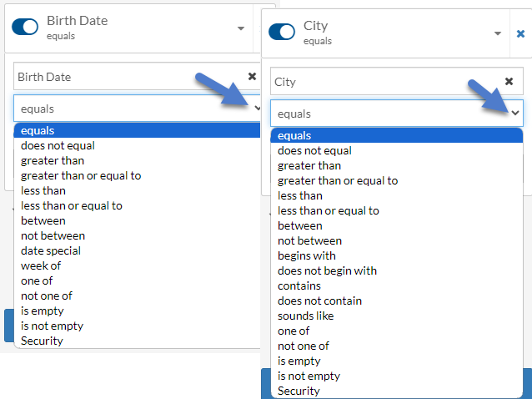Open the City operator dropdown chevron
Screen dimensions: 532x399
coord(515,113)
